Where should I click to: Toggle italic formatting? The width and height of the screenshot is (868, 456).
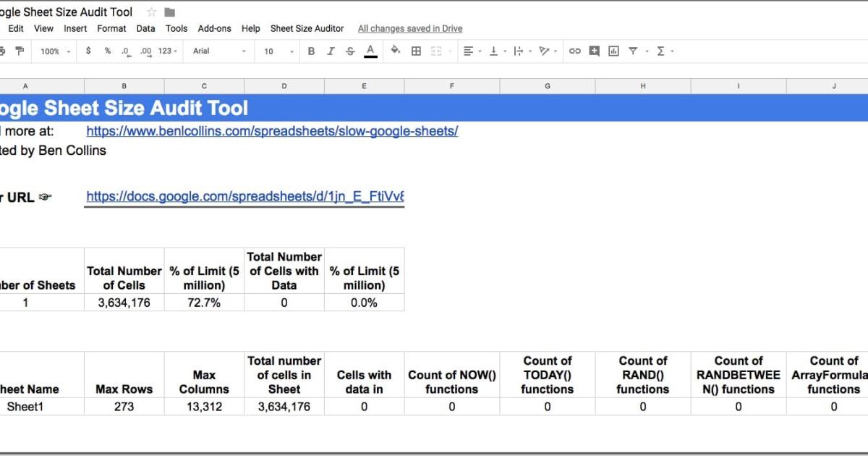point(330,51)
